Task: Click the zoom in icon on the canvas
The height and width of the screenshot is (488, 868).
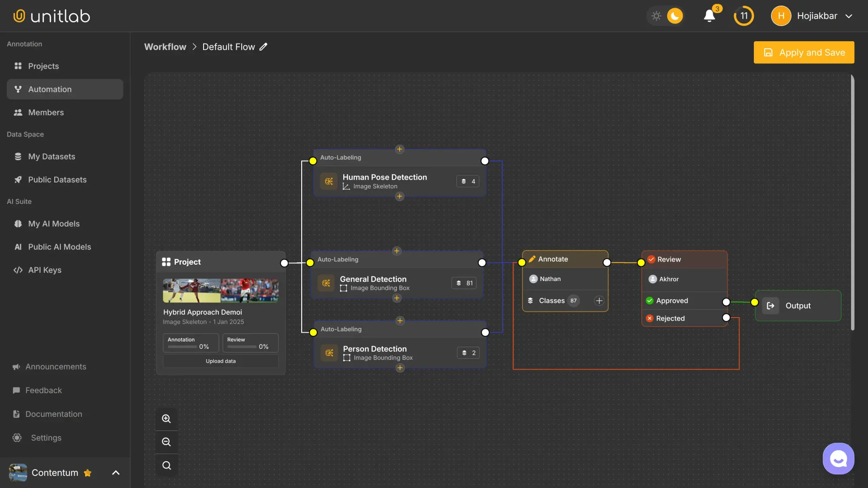Action: pyautogui.click(x=167, y=418)
